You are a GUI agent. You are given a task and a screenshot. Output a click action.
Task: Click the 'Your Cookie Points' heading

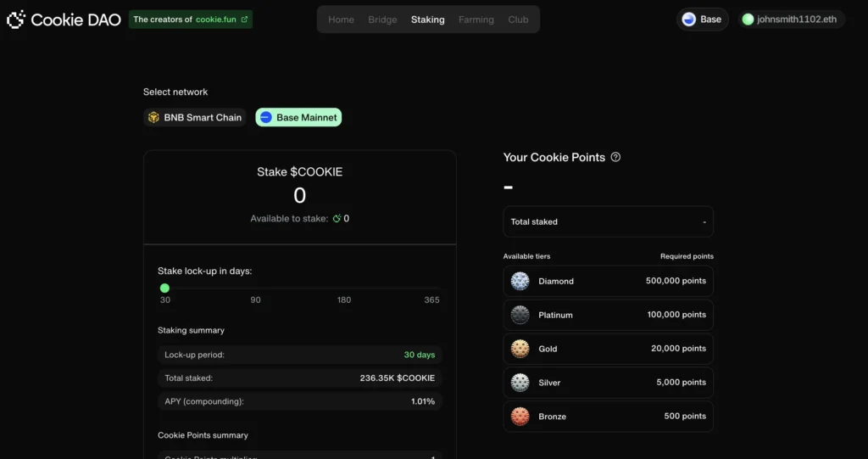[x=554, y=158]
